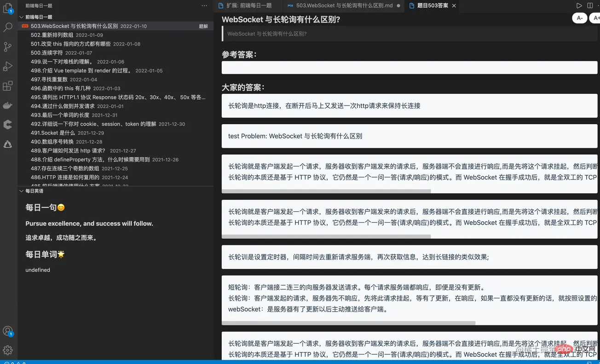Viewport: 600px width, 364px height.
Task: Collapse the 每日英语 section
Action: coord(21,191)
